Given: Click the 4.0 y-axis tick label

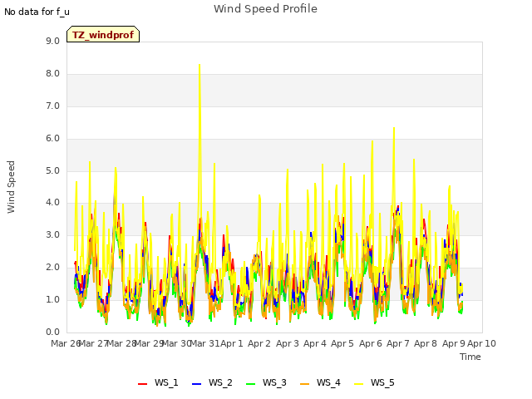Looking at the screenshot, I should tap(52, 203).
